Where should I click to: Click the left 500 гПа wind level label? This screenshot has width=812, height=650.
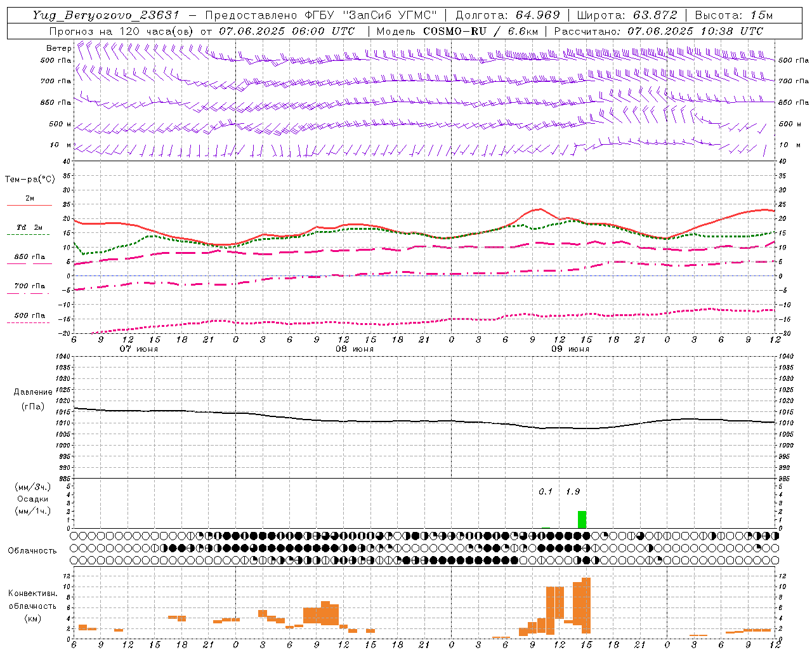56,60
